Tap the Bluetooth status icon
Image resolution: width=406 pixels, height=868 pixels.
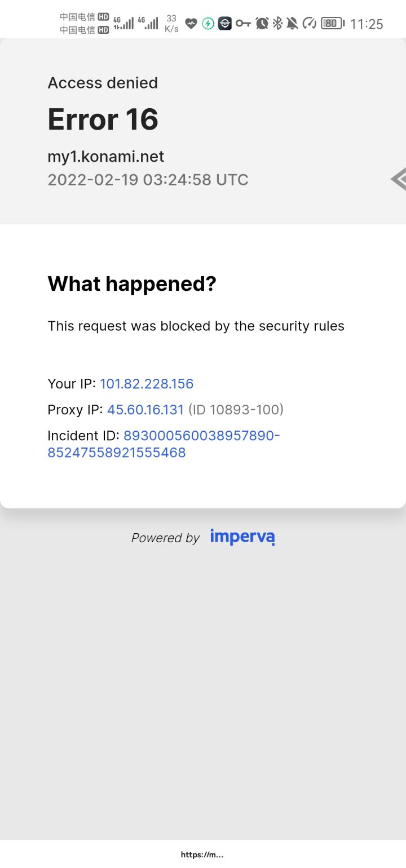tap(277, 23)
